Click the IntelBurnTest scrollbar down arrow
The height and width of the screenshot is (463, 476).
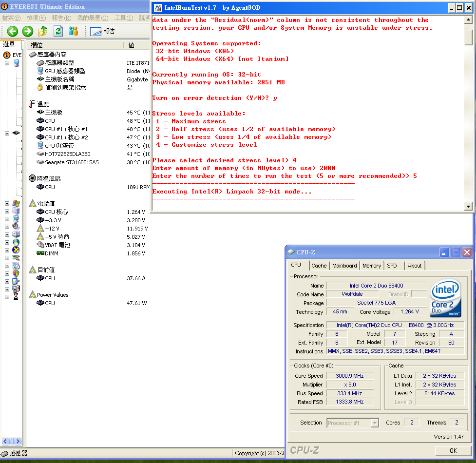[469, 207]
